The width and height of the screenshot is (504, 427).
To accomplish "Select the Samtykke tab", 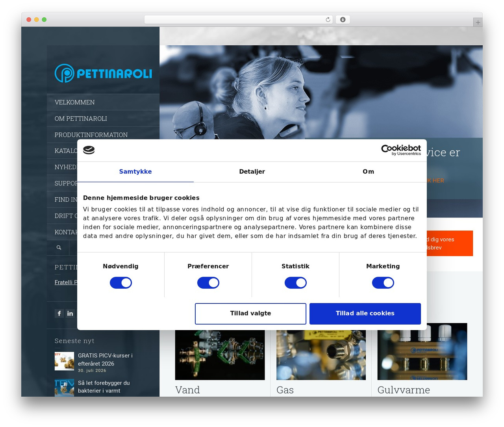I will pyautogui.click(x=135, y=172).
